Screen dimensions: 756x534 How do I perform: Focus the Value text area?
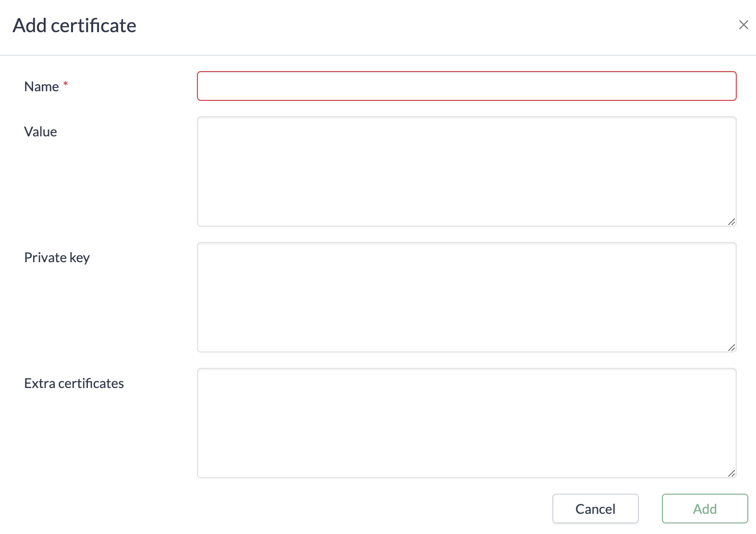tap(466, 171)
